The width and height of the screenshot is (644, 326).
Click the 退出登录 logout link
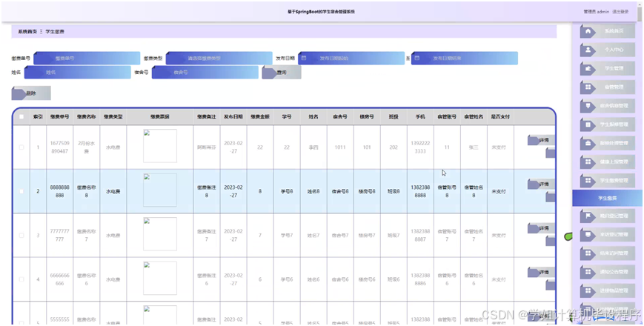point(620,12)
